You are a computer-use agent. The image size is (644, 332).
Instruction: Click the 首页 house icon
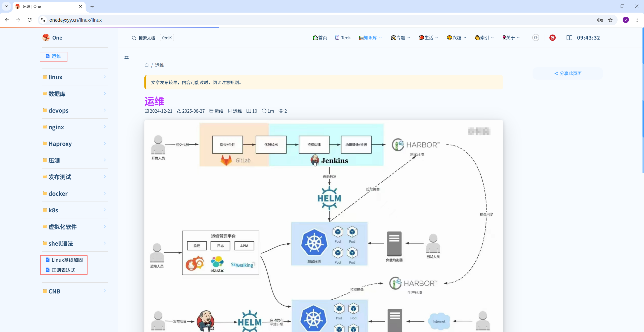point(315,38)
